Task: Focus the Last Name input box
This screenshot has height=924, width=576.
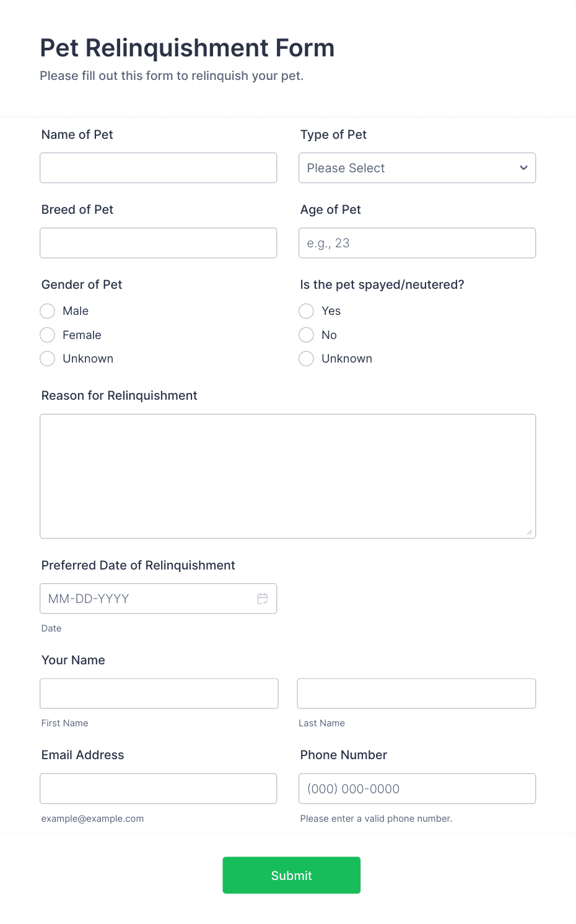Action: [416, 693]
